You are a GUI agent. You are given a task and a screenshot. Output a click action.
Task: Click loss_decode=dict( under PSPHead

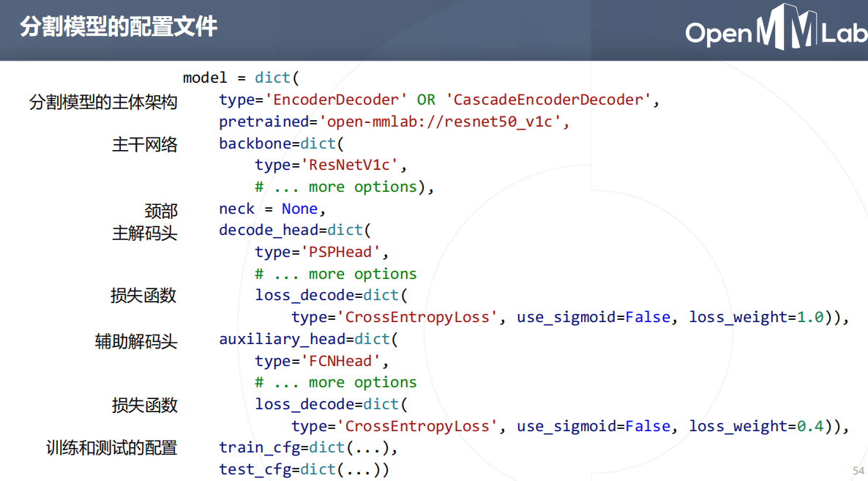331,296
